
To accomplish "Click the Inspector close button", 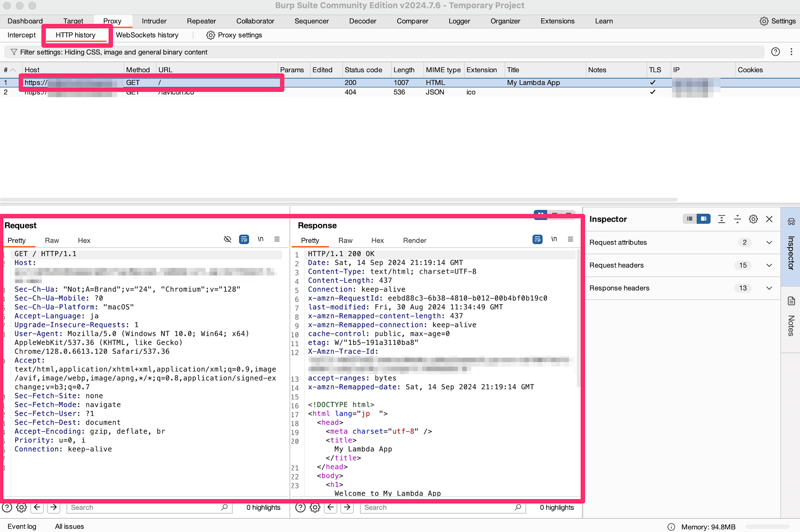I will point(769,219).
